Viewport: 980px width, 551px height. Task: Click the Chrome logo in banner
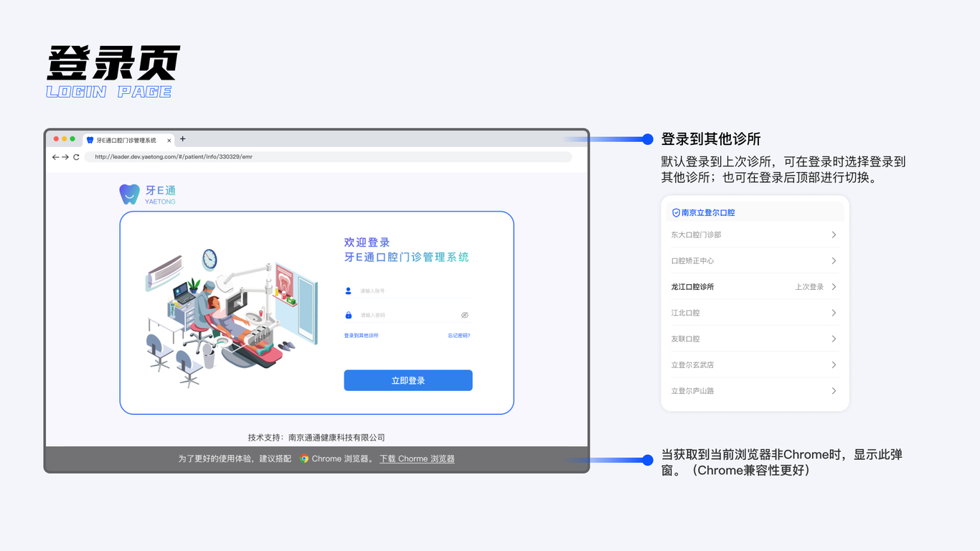[x=304, y=458]
